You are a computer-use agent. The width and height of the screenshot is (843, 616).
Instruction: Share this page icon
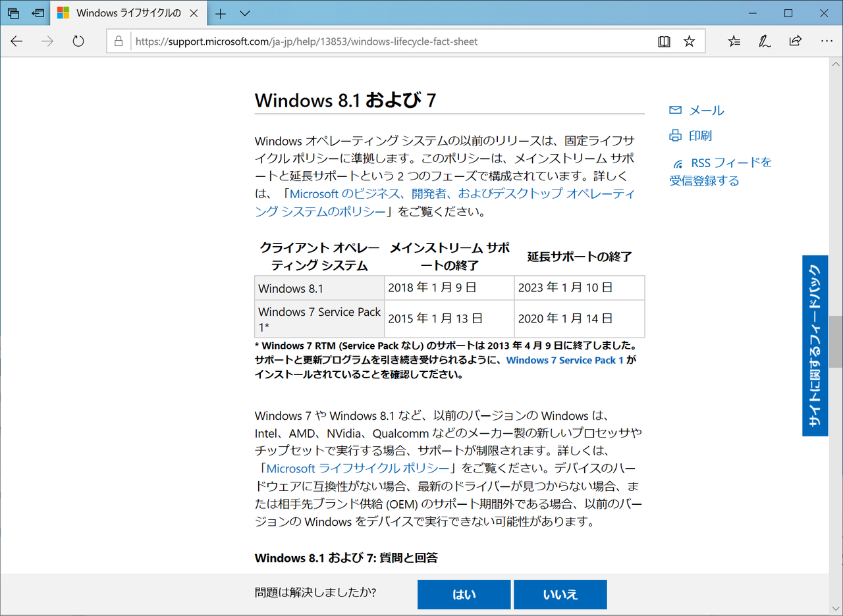pyautogui.click(x=795, y=41)
